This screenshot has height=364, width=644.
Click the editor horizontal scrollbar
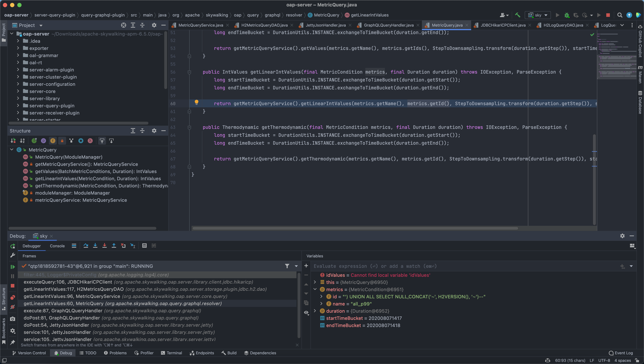click(355, 228)
